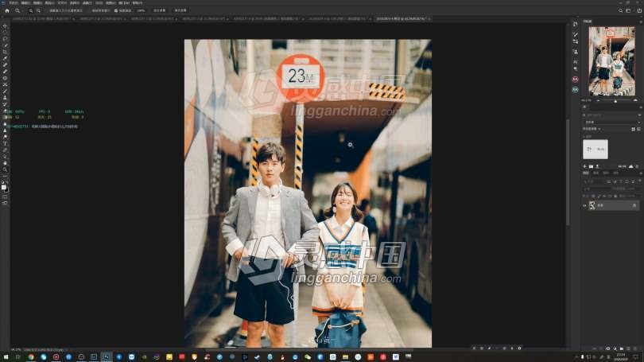
Task: Toggle filter for type layers
Action: pyautogui.click(x=621, y=181)
